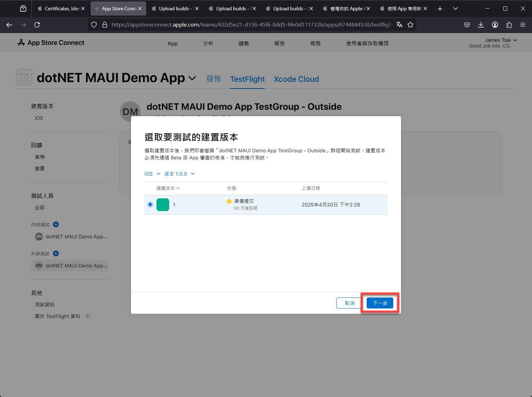Open the Firefox account icon
The image size is (532, 397).
[x=495, y=25]
